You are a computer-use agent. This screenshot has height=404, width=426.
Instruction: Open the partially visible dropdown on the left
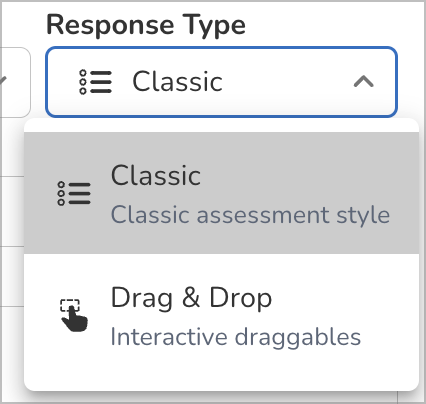pyautogui.click(x=15, y=82)
